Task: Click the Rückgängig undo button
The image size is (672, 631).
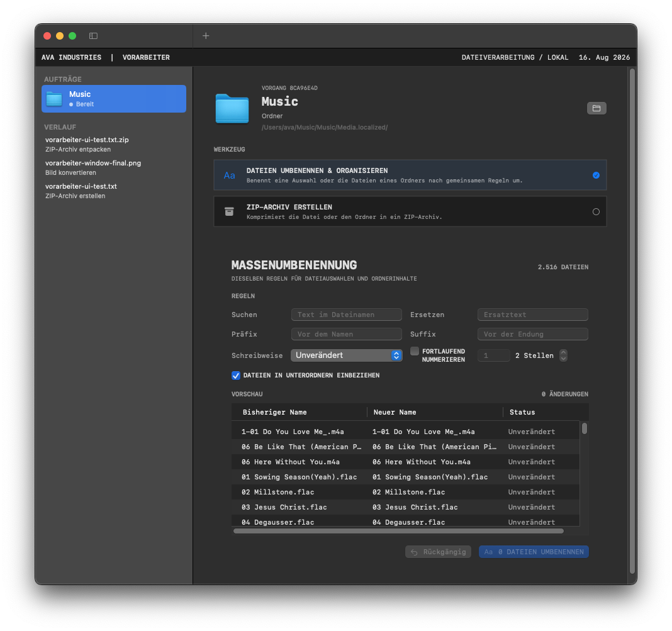Action: [438, 552]
